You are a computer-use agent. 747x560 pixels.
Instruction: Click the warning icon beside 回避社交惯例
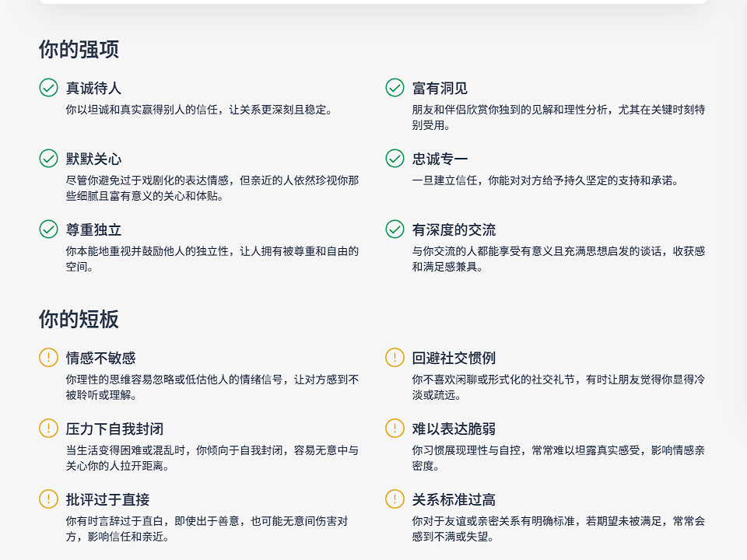coord(395,358)
